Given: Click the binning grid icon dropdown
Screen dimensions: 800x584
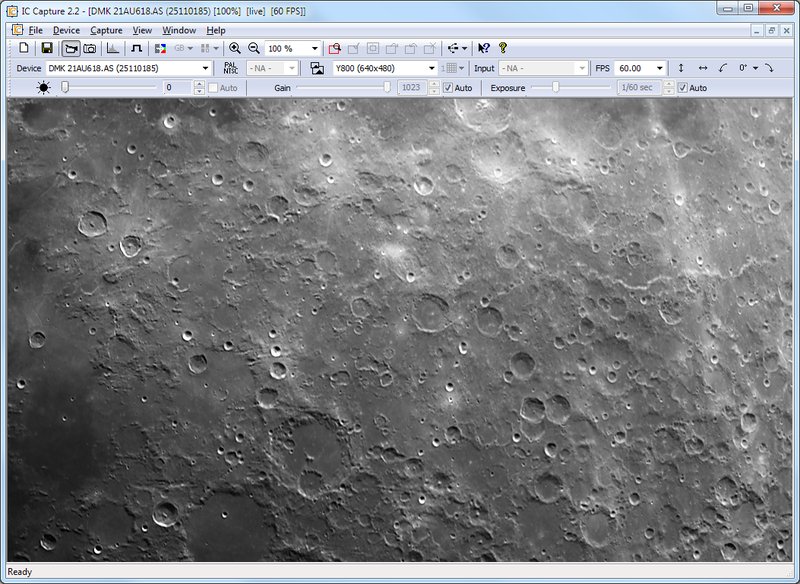Looking at the screenshot, I should (x=453, y=68).
